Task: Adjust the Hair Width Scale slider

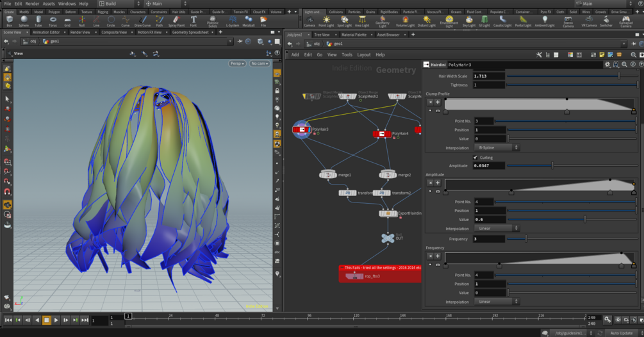Action: (572, 76)
